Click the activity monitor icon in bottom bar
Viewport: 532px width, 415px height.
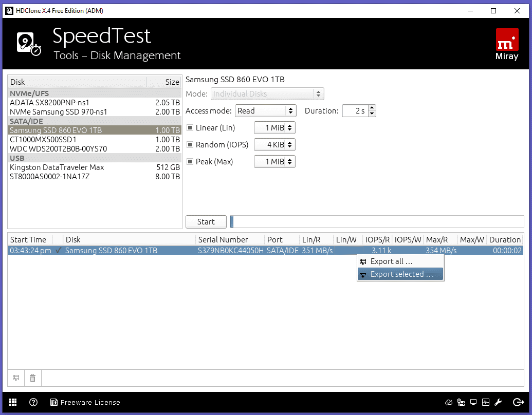[486, 402]
